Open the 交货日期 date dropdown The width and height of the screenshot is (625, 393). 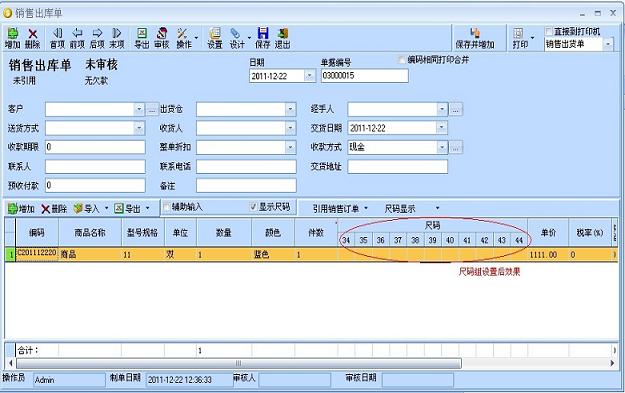[442, 128]
